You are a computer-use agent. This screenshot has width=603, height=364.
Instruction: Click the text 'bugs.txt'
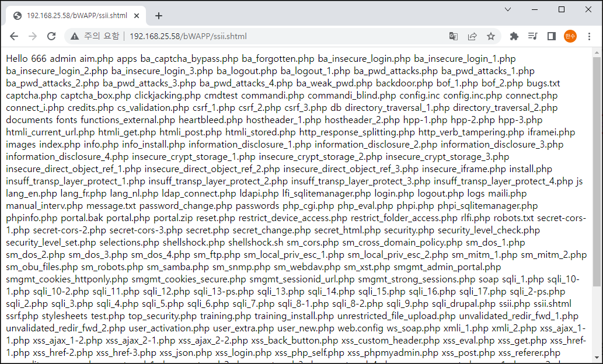(x=543, y=83)
